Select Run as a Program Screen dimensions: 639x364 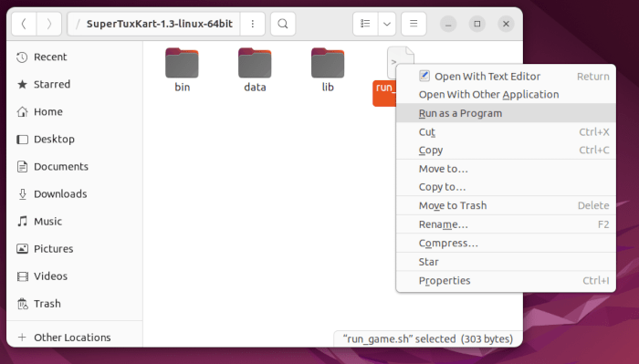tap(506, 113)
